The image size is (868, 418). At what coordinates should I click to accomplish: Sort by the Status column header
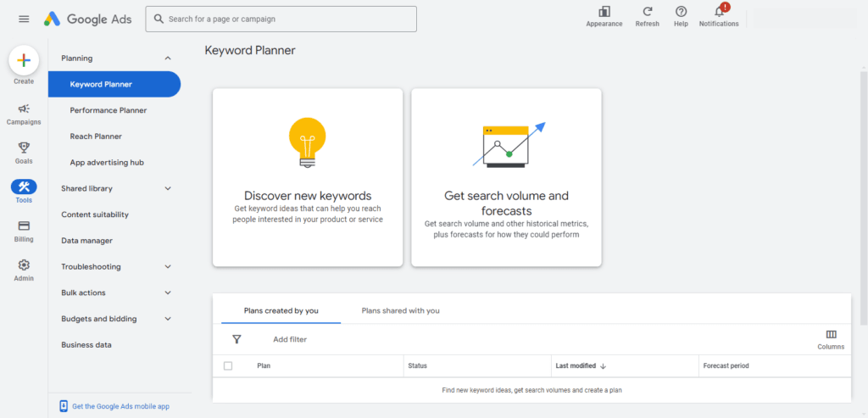pyautogui.click(x=417, y=366)
